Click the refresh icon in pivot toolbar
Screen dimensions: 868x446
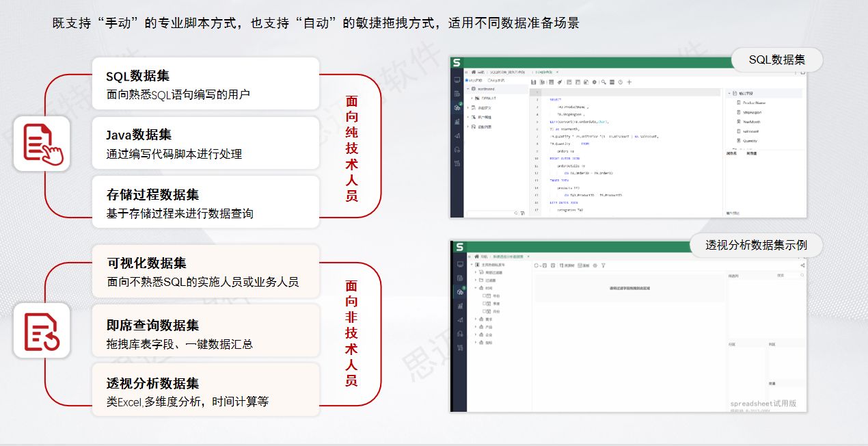[x=537, y=265]
